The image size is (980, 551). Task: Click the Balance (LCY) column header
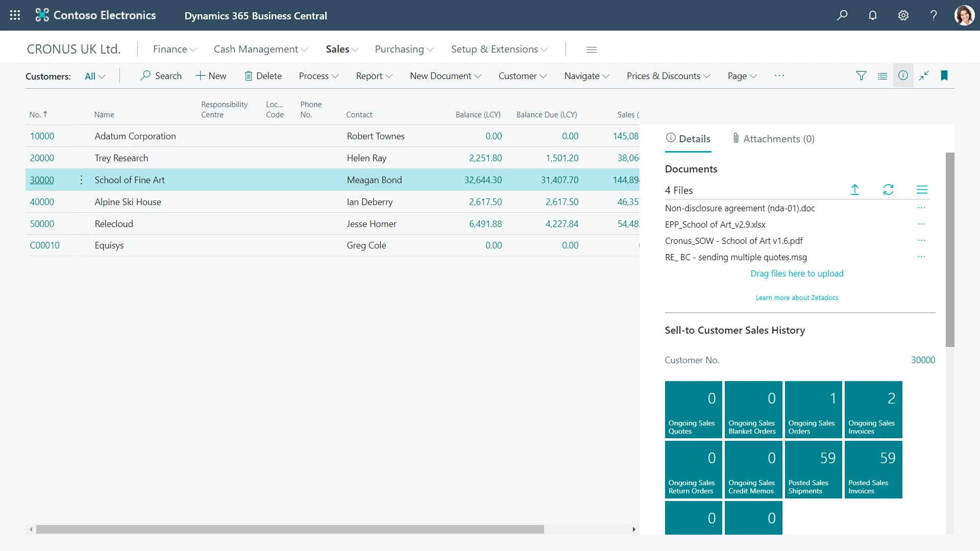coord(478,115)
